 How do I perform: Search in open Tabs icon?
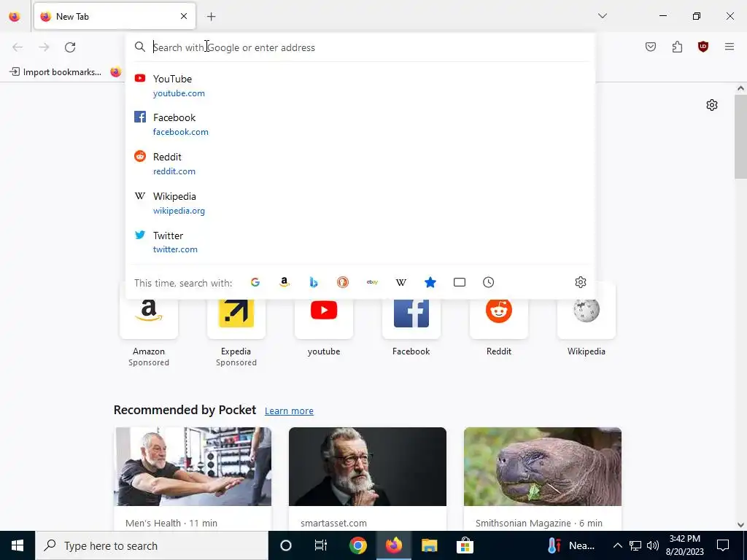pos(460,282)
